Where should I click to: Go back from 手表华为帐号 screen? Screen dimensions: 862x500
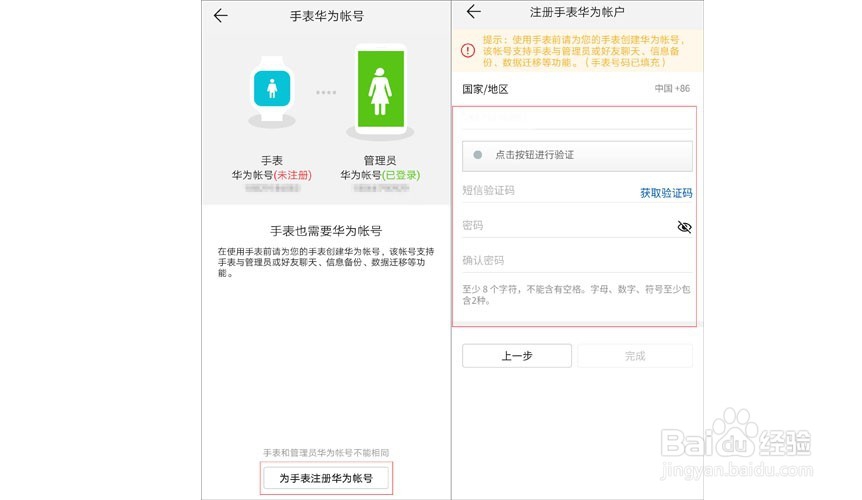tap(220, 16)
